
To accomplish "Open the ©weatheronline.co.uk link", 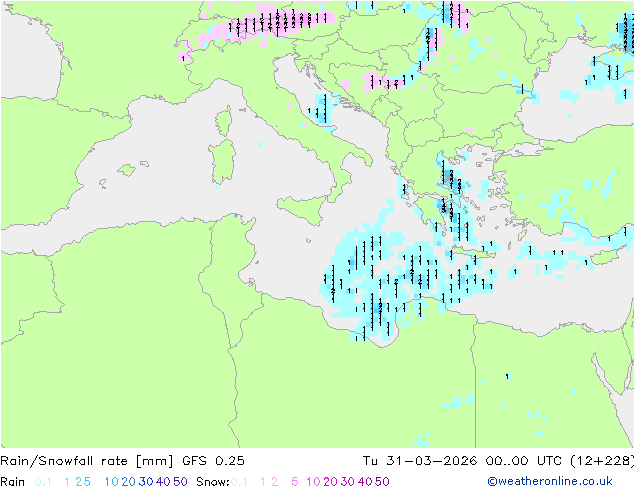I will tap(550, 482).
